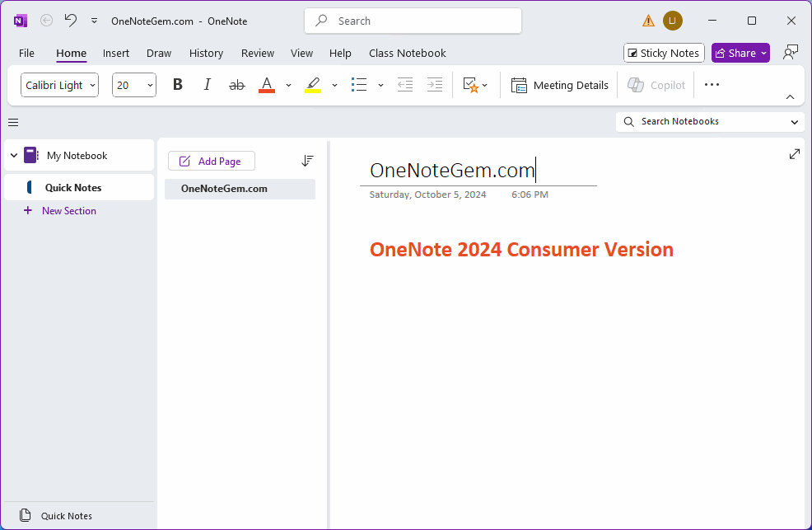Click the Search Notebooks field
812x530 pixels.
(702, 121)
